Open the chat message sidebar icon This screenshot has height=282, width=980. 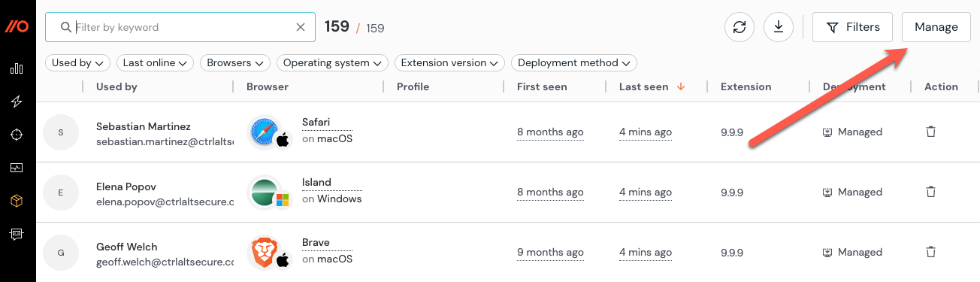17,234
